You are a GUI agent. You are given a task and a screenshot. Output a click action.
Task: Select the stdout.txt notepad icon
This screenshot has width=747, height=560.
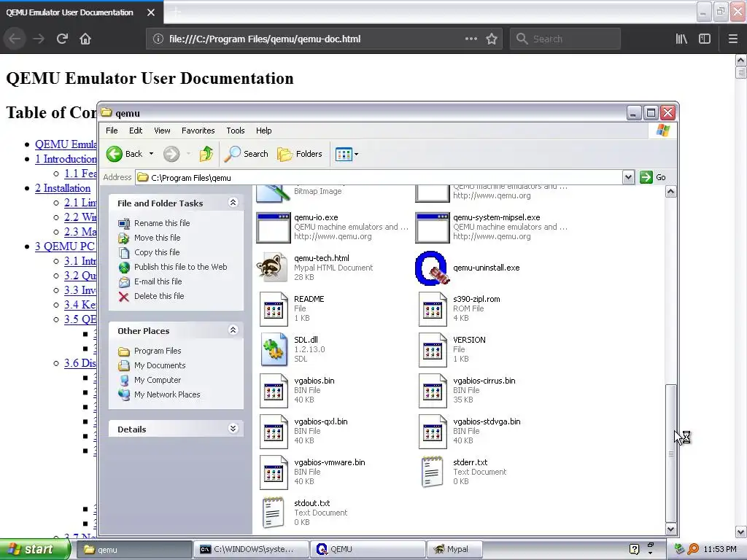pos(274,513)
